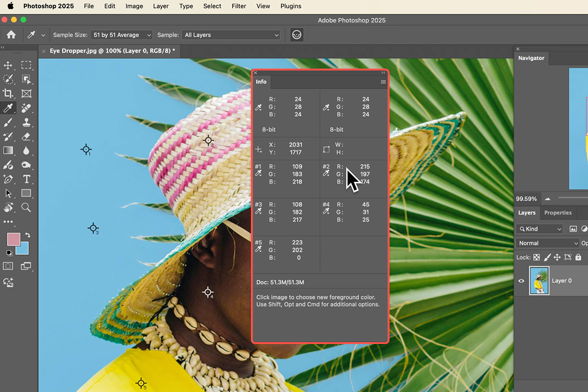Open the Info panel flyout menu

pyautogui.click(x=383, y=82)
